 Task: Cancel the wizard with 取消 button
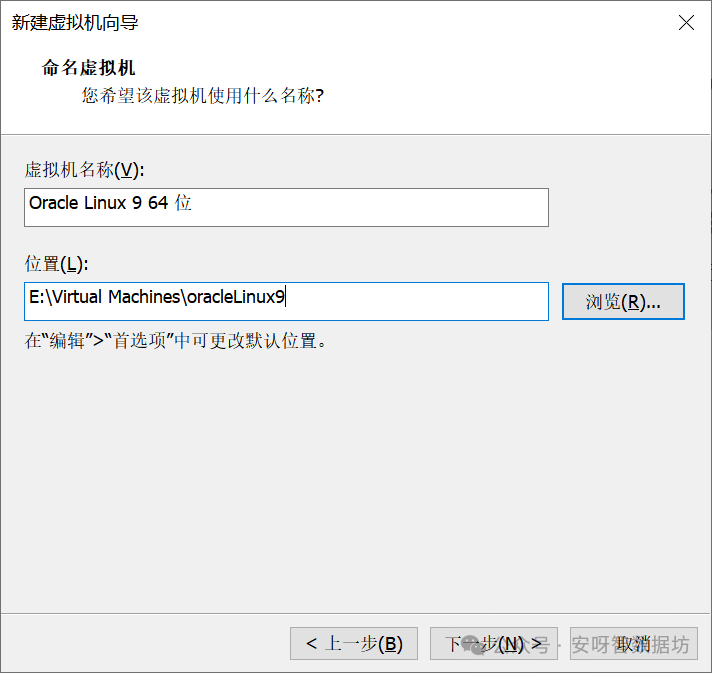633,643
